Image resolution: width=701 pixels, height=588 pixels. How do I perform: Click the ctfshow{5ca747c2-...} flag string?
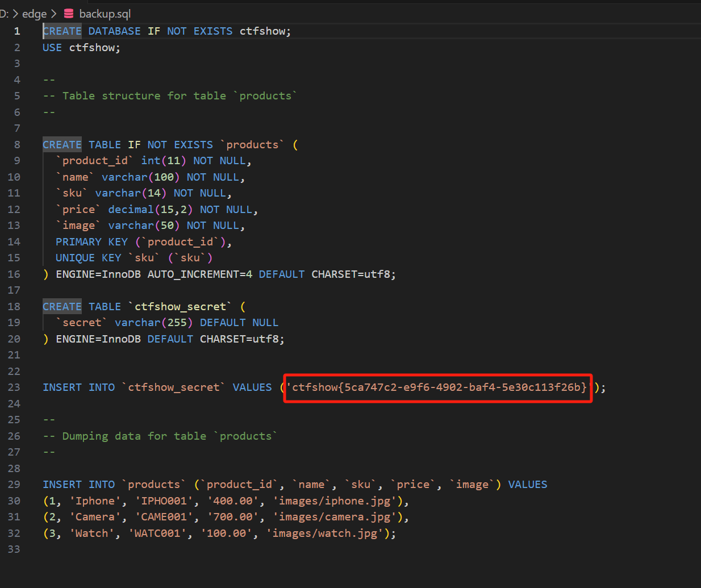click(439, 387)
